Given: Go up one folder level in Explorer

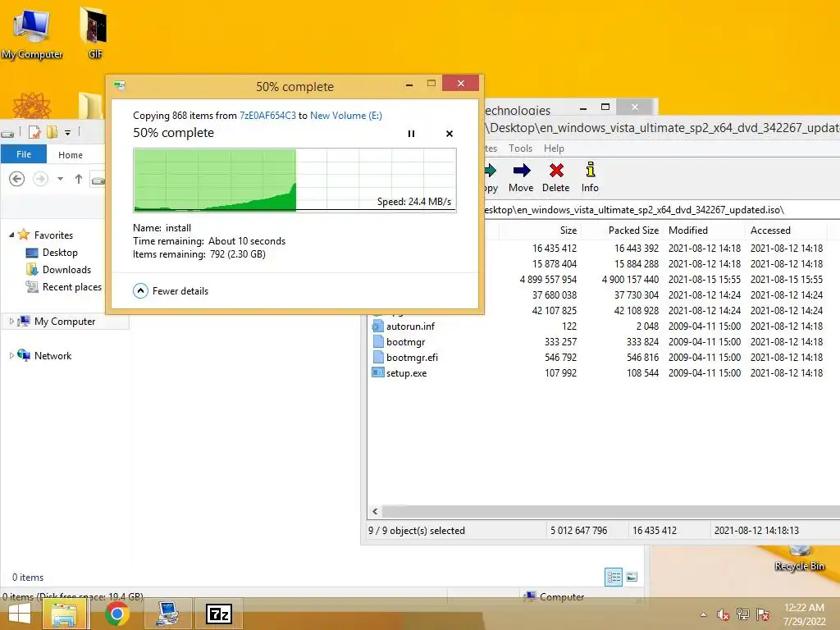Looking at the screenshot, I should [x=79, y=179].
